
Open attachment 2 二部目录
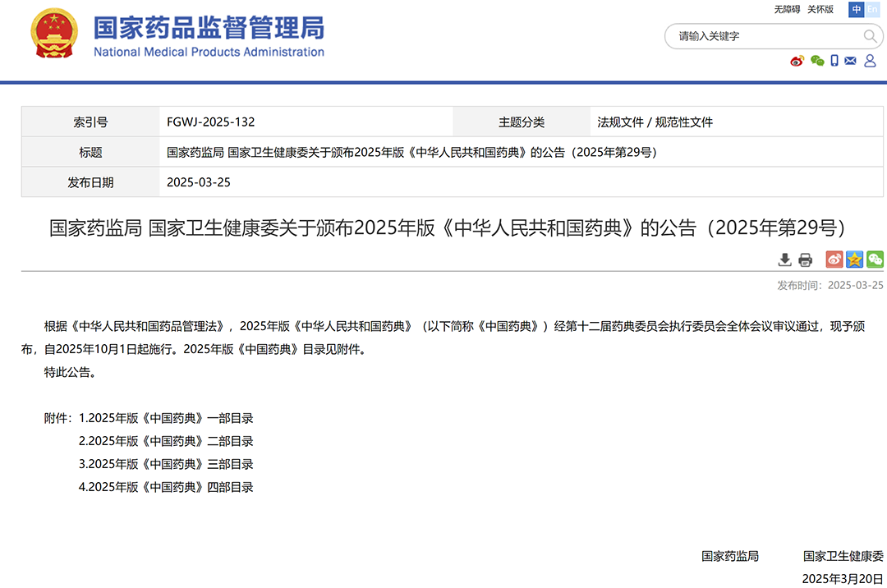point(166,441)
